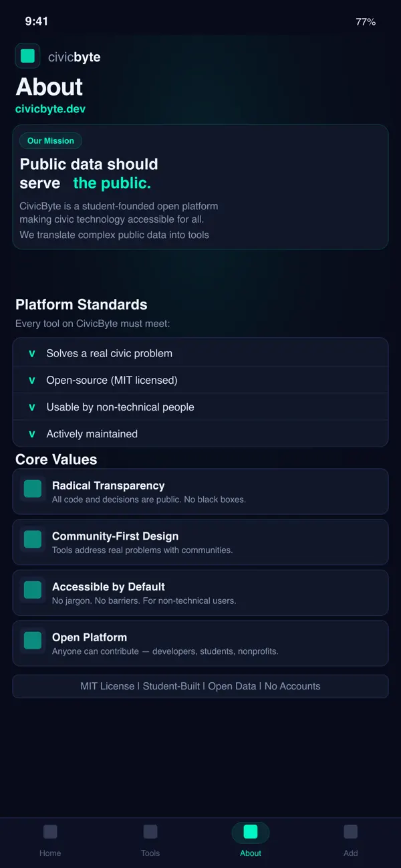Tap the Add icon in bottom navigation
The height and width of the screenshot is (868, 401).
350,831
